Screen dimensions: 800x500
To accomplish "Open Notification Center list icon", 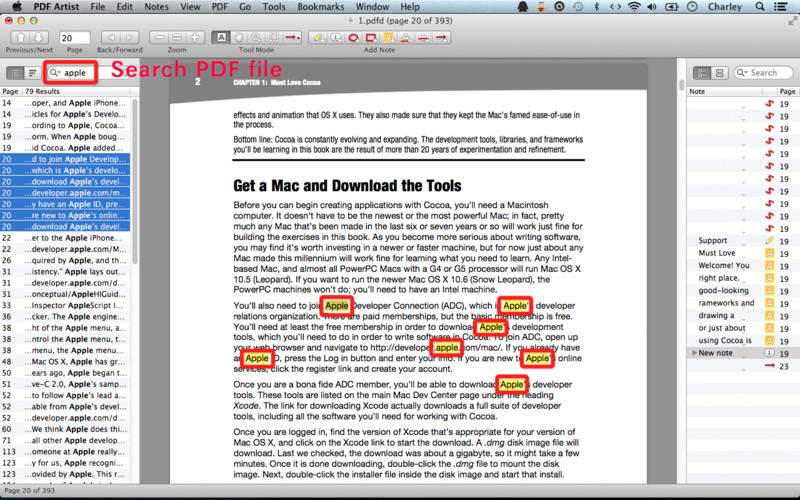I will click(781, 7).
